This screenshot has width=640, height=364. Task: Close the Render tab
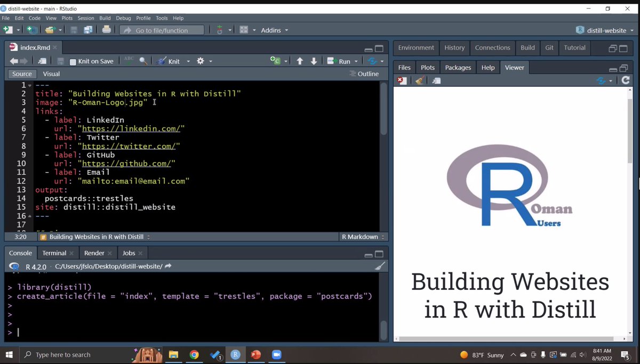click(x=110, y=253)
